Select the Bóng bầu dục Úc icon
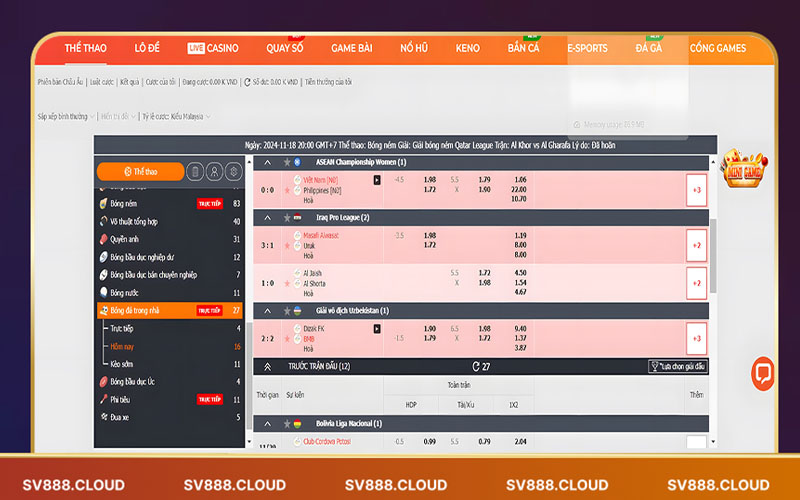This screenshot has height=500, width=800. click(104, 382)
